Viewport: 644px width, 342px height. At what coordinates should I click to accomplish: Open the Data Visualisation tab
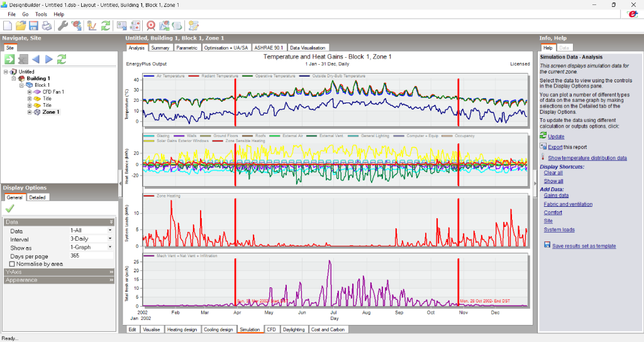coord(308,48)
